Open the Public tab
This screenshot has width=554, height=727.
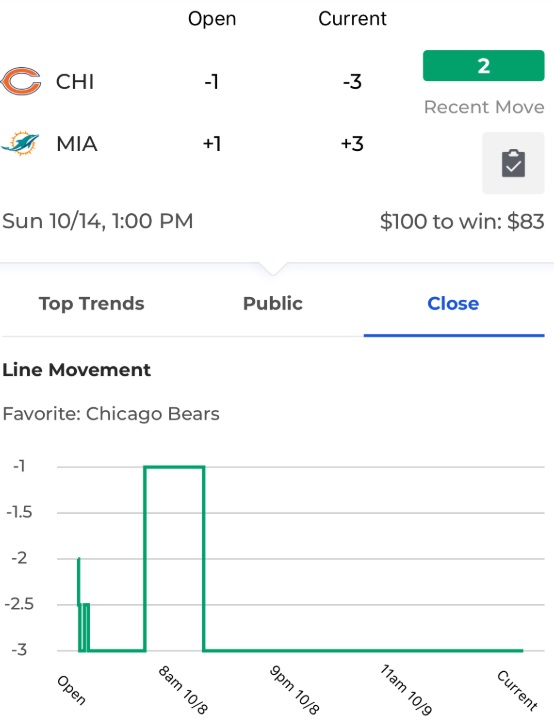click(x=273, y=303)
